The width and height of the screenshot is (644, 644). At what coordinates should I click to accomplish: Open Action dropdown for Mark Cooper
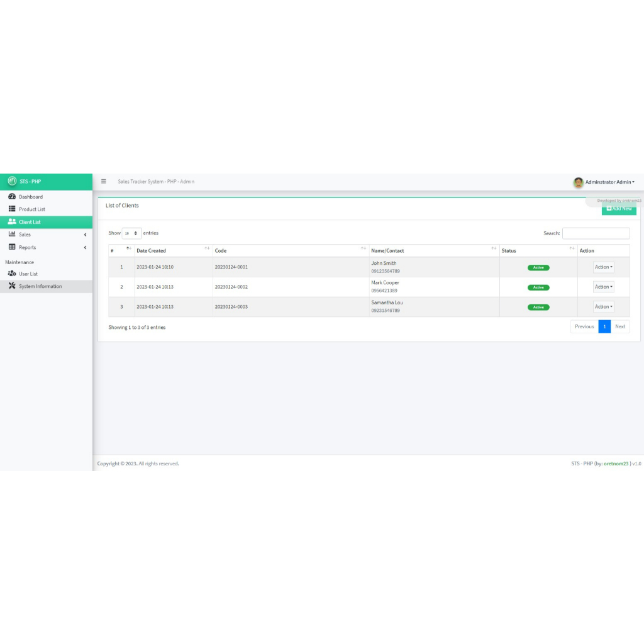click(x=603, y=287)
